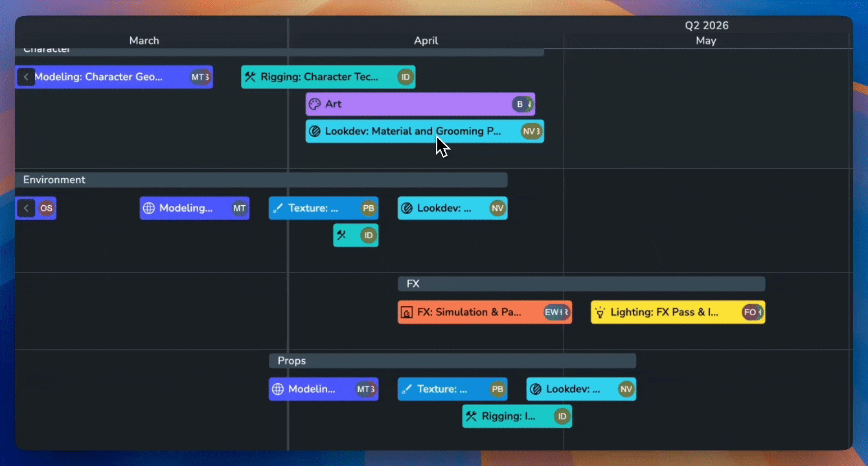Click the April column header
This screenshot has height=466, width=868.
tap(426, 40)
